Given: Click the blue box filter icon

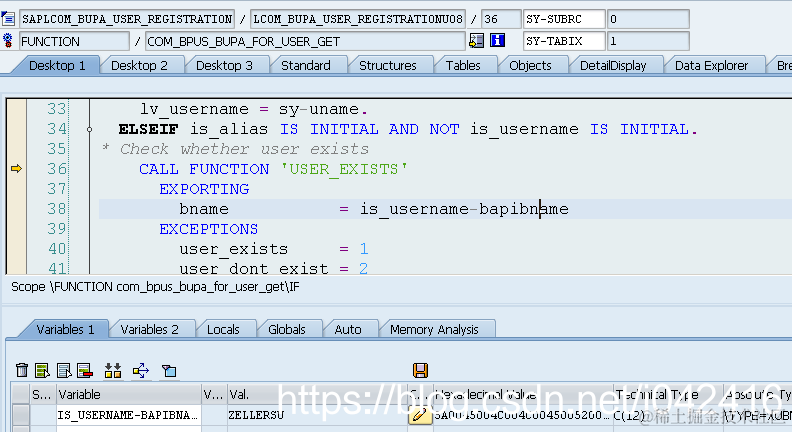Looking at the screenshot, I should [x=169, y=371].
